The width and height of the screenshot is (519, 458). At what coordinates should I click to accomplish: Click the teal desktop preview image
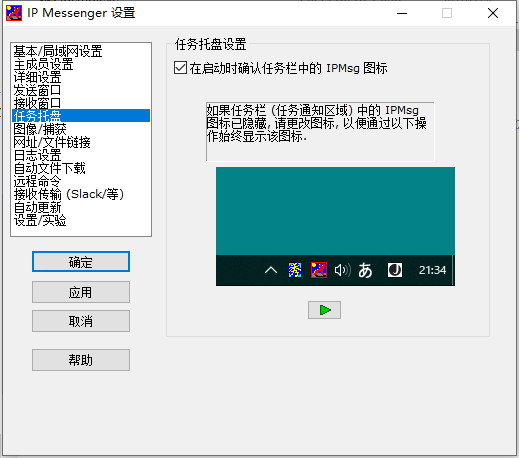pyautogui.click(x=335, y=226)
